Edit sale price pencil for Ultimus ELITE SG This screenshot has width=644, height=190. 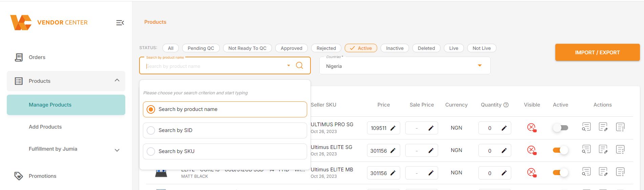(431, 151)
